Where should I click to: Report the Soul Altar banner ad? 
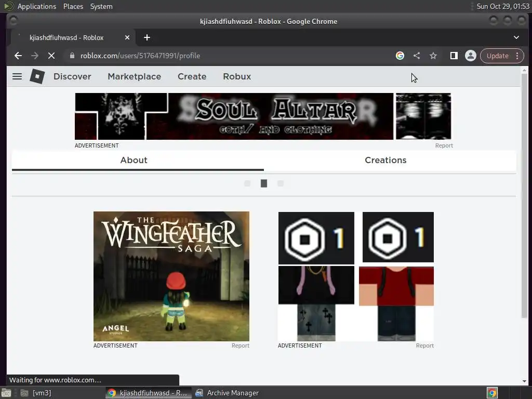click(444, 145)
